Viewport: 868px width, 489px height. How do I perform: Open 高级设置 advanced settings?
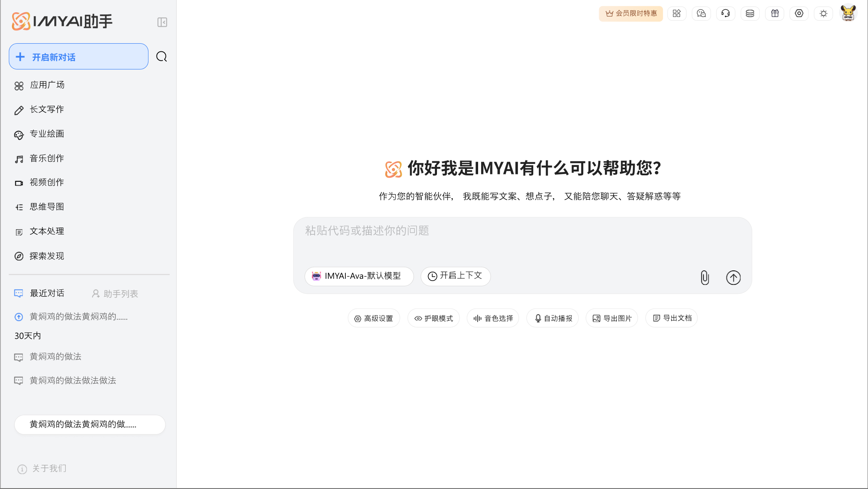(374, 318)
